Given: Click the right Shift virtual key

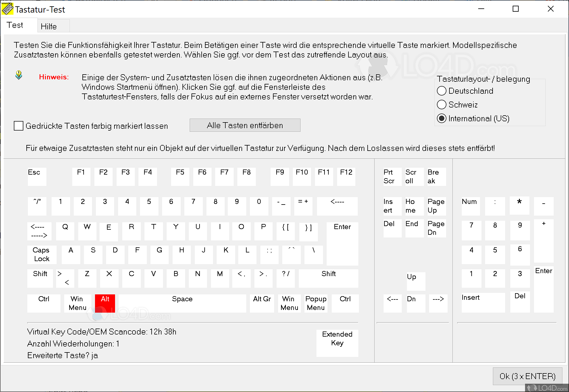Looking at the screenshot, I should pos(328,278).
